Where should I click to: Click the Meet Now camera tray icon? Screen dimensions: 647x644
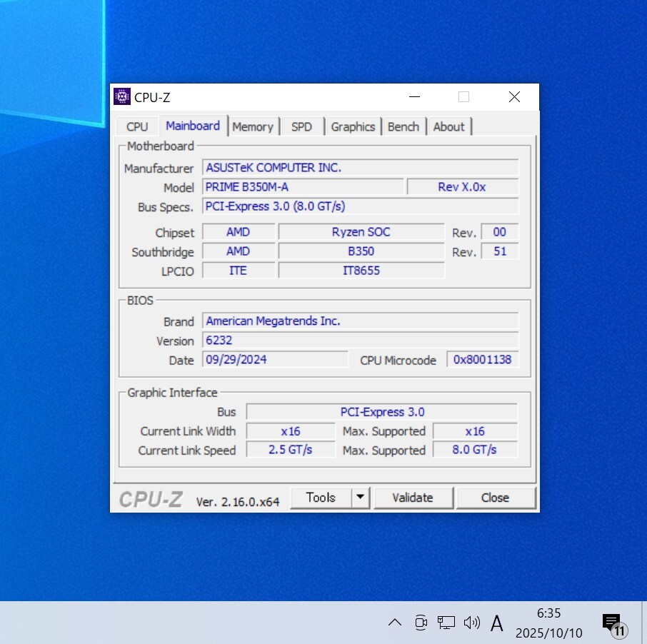point(421,622)
